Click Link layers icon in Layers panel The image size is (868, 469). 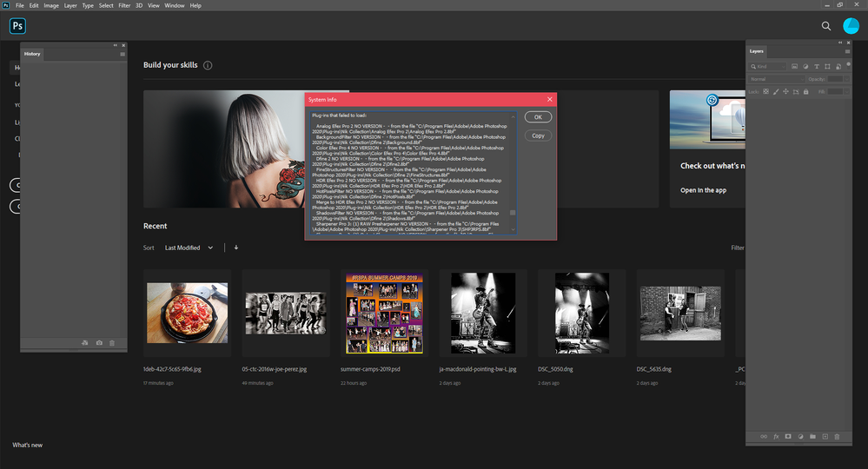764,436
